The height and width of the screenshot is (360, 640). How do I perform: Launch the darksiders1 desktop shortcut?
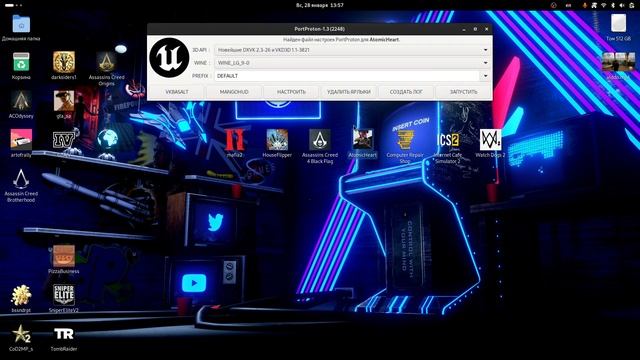pos(64,62)
